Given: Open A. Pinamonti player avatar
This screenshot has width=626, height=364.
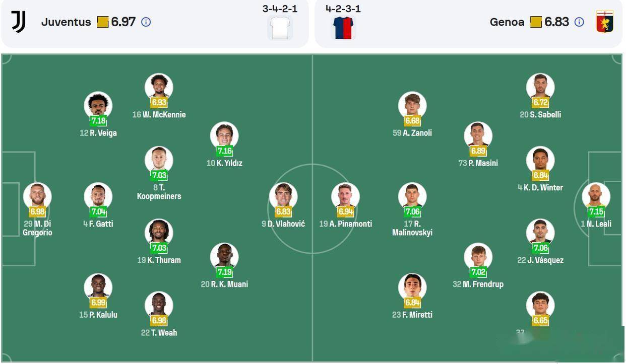Looking at the screenshot, I should pyautogui.click(x=345, y=196).
